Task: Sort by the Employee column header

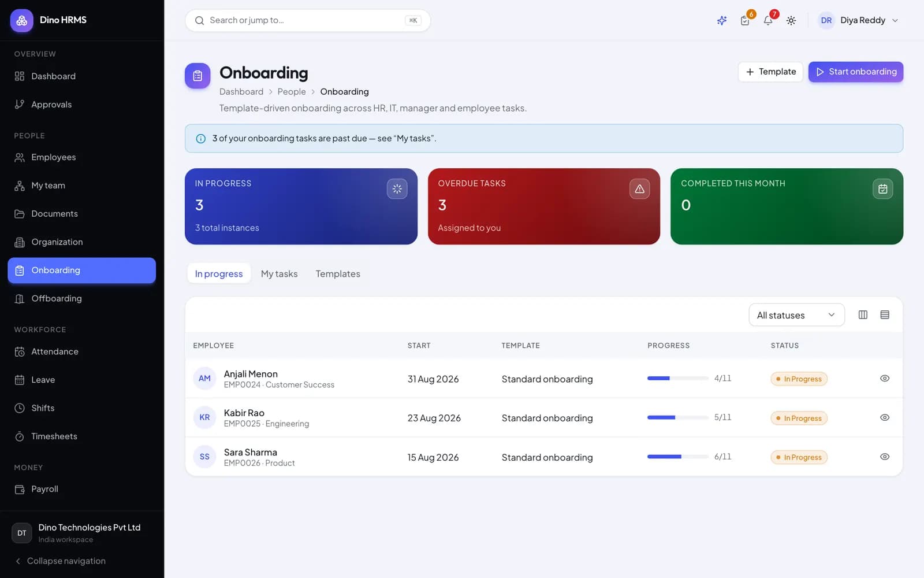Action: [x=213, y=346]
